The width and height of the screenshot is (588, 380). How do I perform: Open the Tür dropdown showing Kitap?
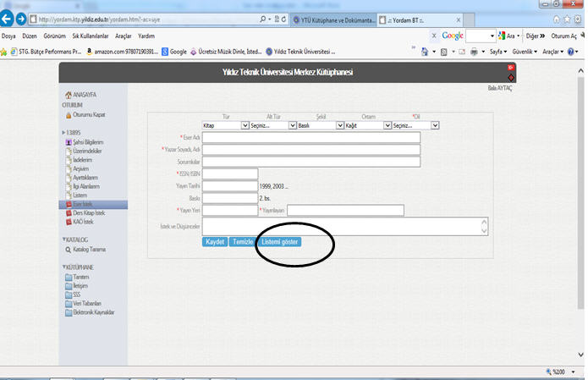coord(245,125)
